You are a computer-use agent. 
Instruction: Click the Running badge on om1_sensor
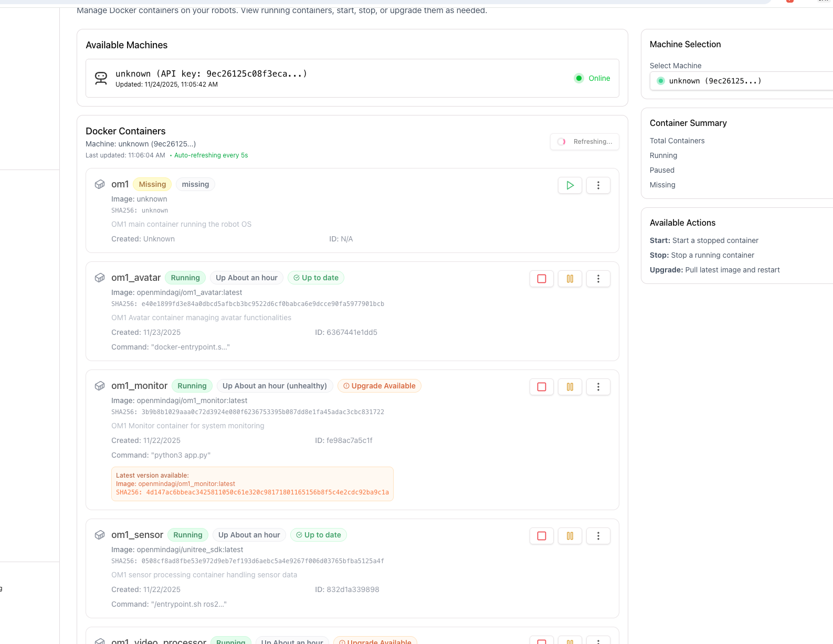[x=188, y=535]
